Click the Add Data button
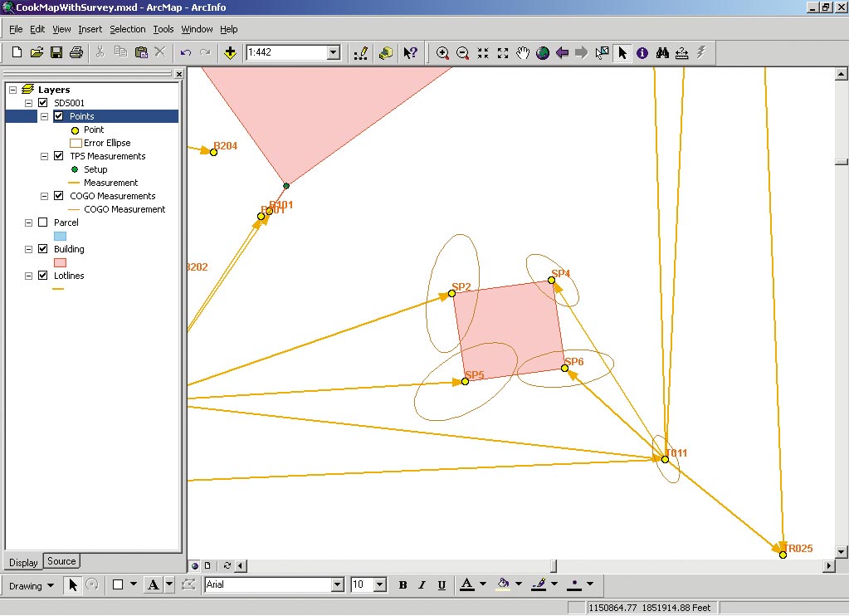 (230, 52)
